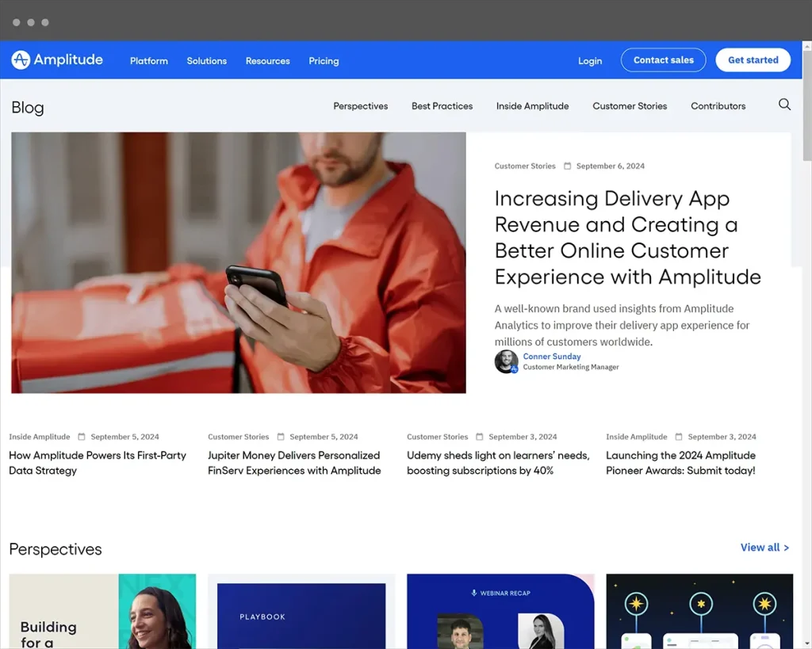The image size is (812, 649).
Task: Click the Contact sales button
Action: pos(663,60)
